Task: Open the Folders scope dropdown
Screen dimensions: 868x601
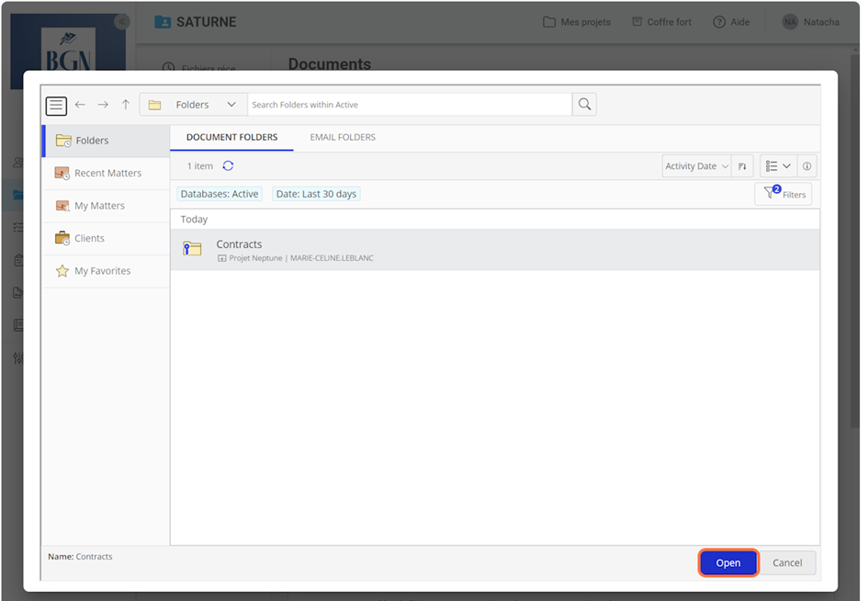Action: tap(193, 105)
